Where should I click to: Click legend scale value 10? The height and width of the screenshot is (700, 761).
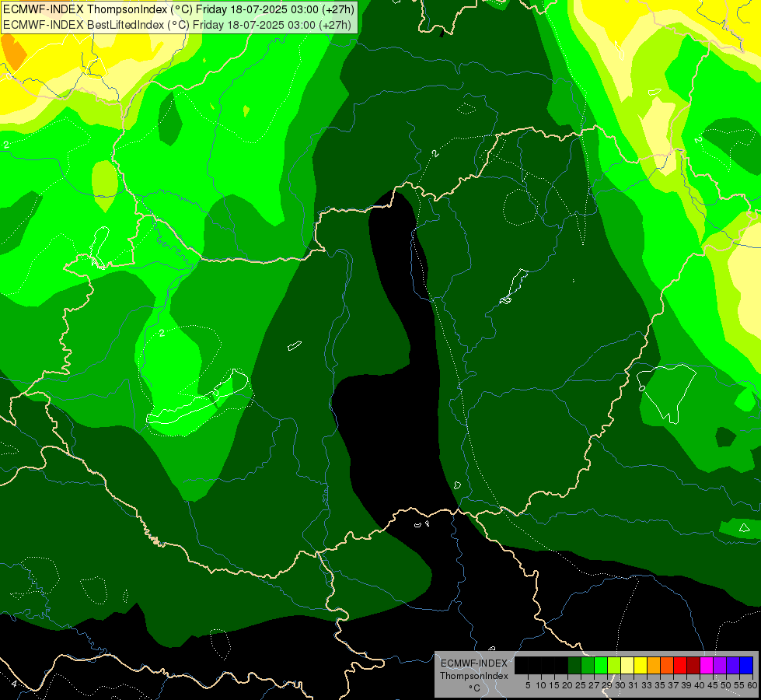coord(541,685)
